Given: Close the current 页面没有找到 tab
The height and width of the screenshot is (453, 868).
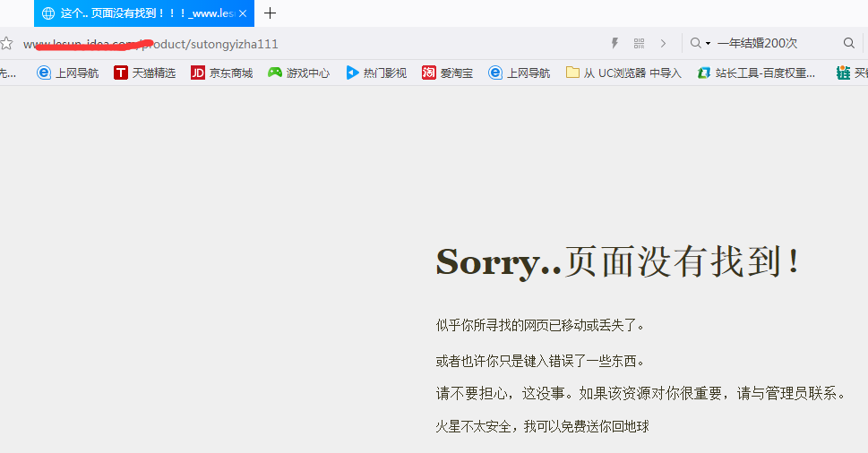Looking at the screenshot, I should [244, 13].
